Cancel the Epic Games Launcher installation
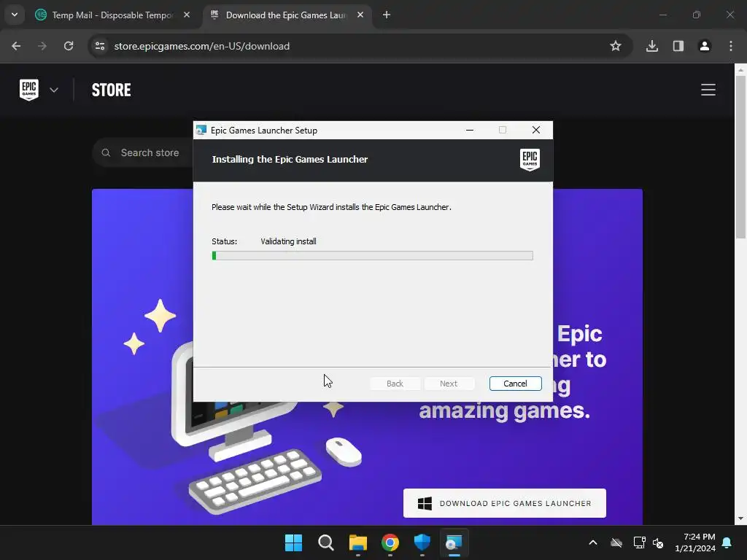Viewport: 747px width, 560px height. click(x=515, y=384)
